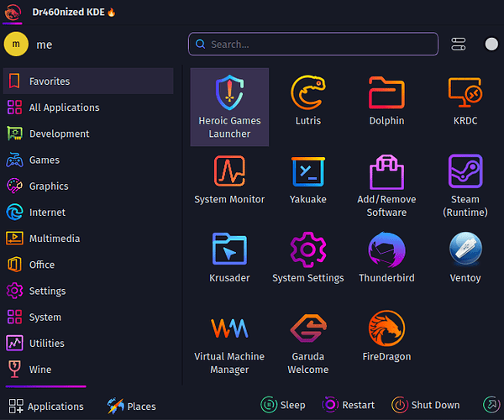Switch to the Places tab
The image size is (504, 420).
coord(132,407)
